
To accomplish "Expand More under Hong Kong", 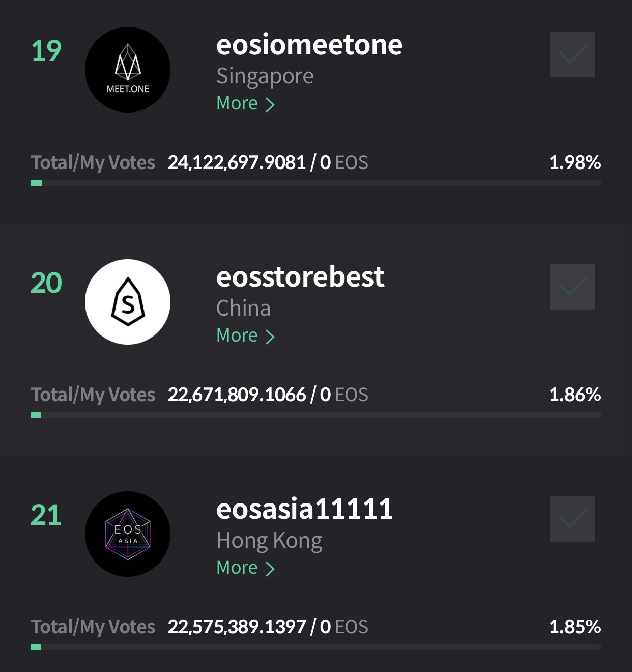I will (x=246, y=568).
